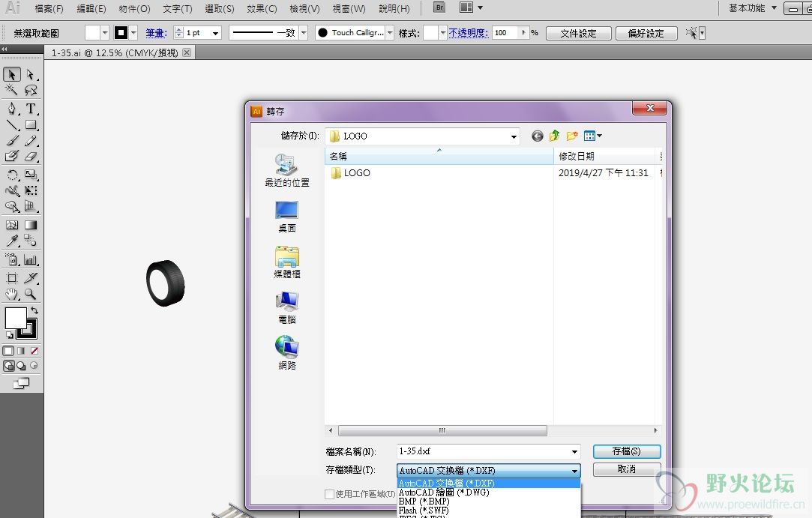The width and height of the screenshot is (812, 518).
Task: Open the 檔案名稱 history dropdown
Action: 574,452
